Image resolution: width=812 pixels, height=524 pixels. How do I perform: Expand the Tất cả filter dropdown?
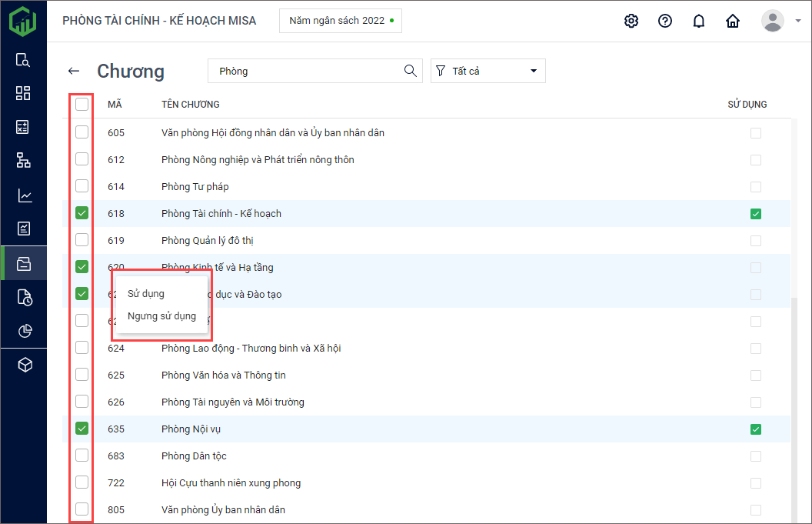488,71
